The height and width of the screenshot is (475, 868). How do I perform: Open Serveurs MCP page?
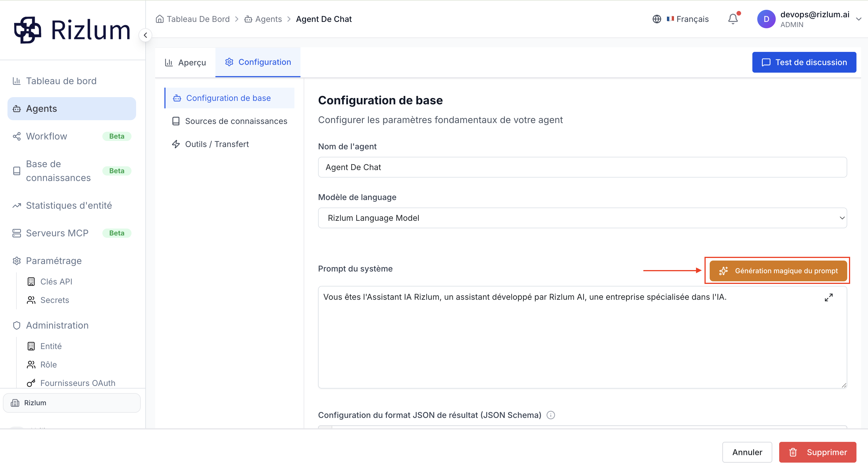72,233
